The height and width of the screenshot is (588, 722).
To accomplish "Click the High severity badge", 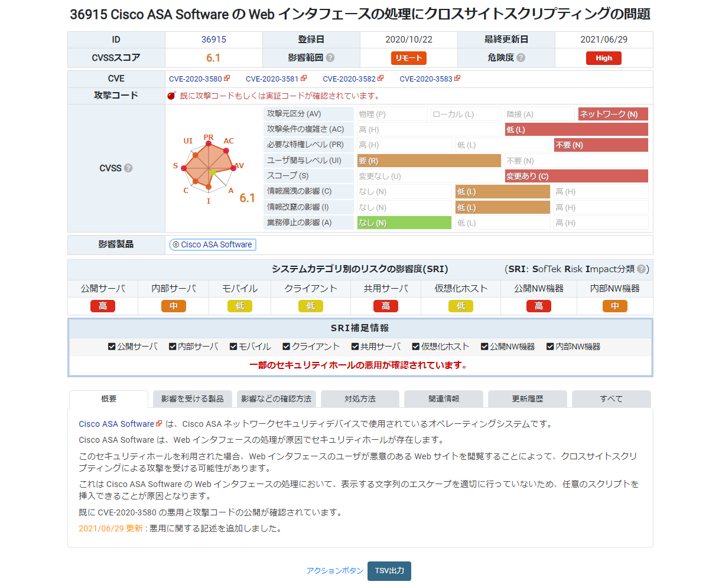I will coord(604,58).
